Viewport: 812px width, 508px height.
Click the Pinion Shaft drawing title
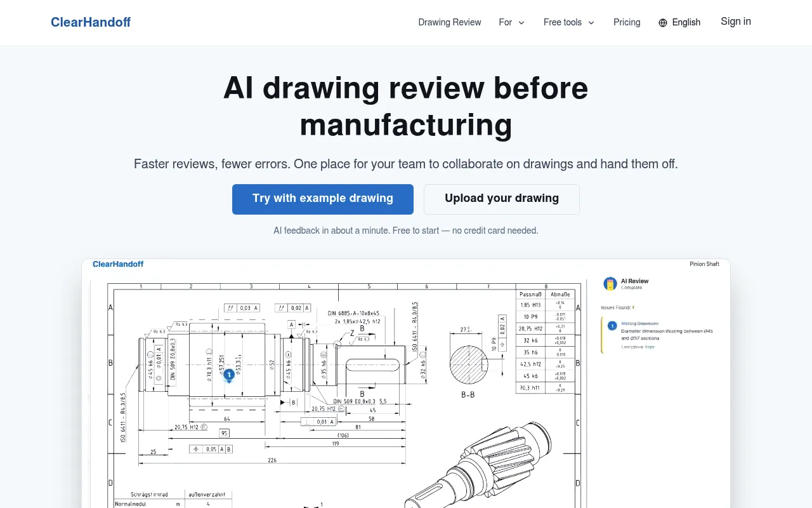[705, 264]
